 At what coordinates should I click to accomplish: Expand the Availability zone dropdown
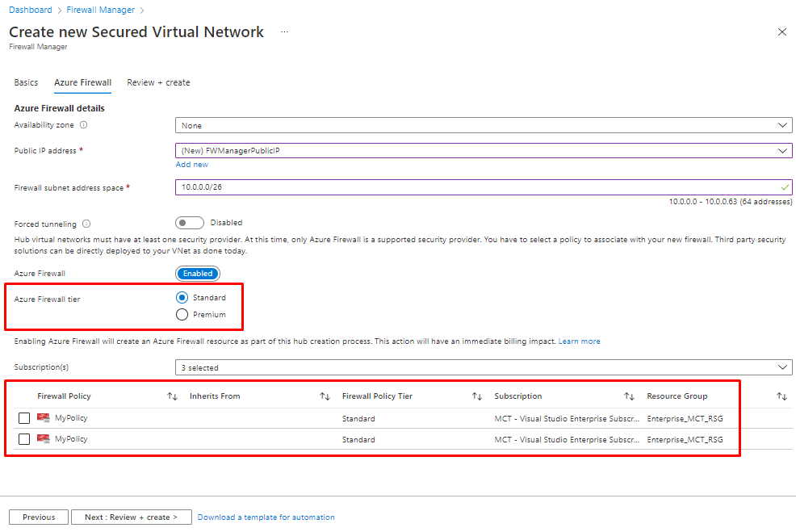483,125
